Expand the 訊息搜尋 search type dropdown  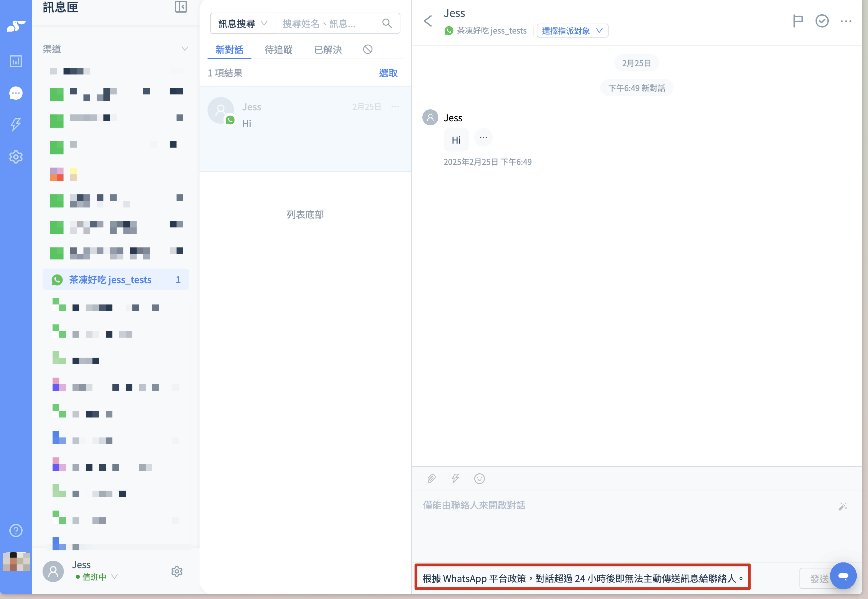coord(242,24)
